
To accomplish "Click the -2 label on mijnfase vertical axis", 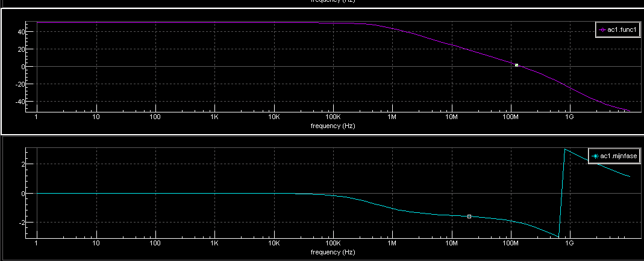I will click(20, 223).
